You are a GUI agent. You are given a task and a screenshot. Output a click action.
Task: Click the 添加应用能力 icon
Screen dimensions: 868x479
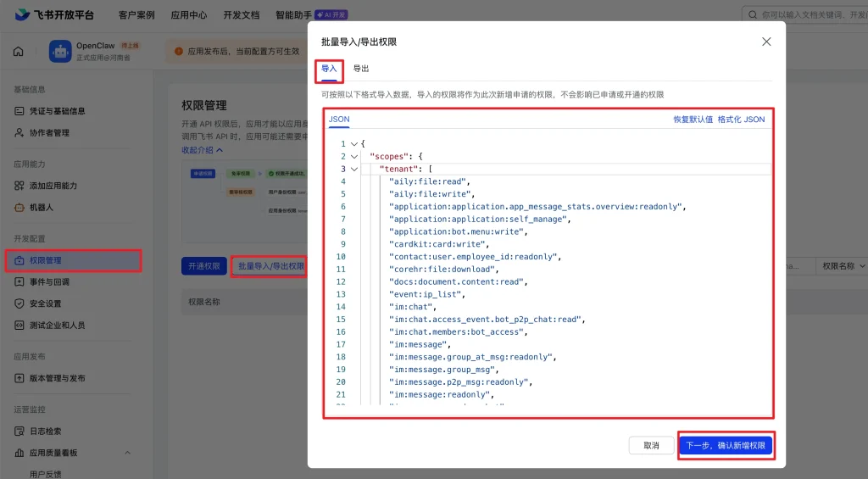point(19,186)
